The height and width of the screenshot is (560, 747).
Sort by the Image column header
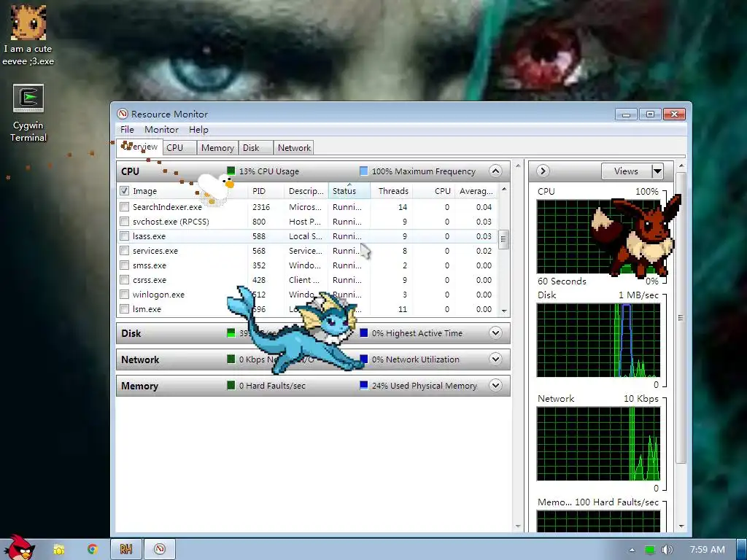tap(189, 191)
